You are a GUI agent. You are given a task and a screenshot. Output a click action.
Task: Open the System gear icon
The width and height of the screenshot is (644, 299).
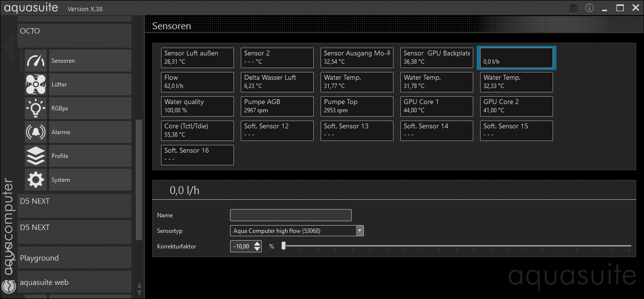36,180
